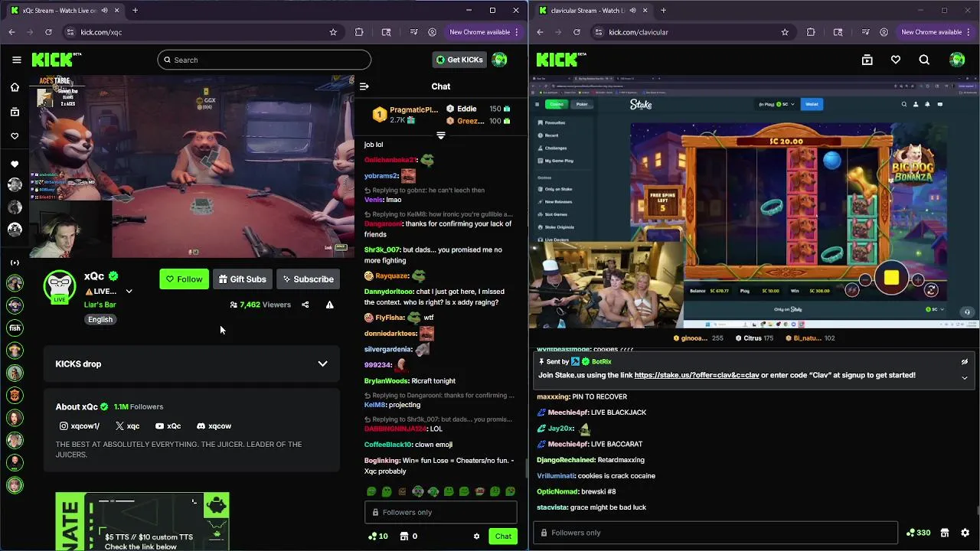Open chat settings gear in clavicular window
Viewport: 980px width, 551px height.
click(x=965, y=533)
